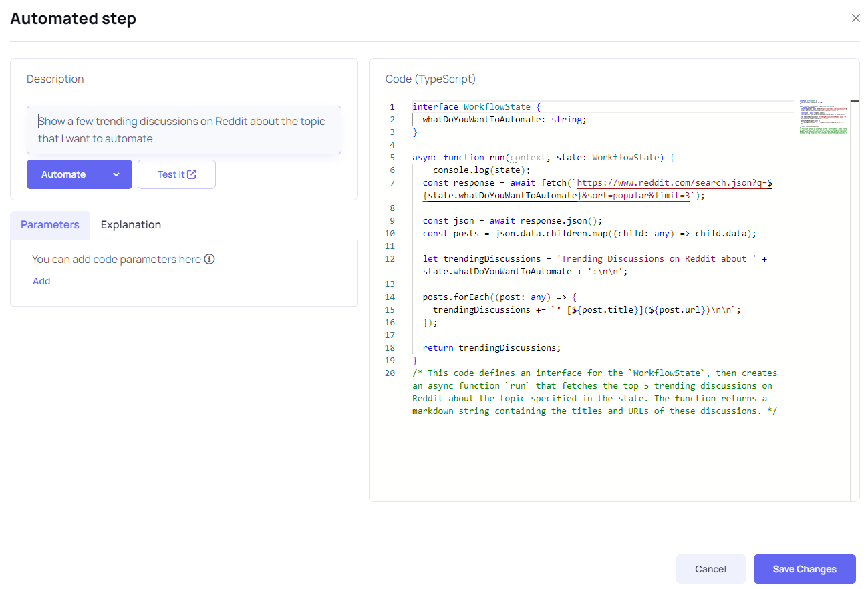The width and height of the screenshot is (868, 589).
Task: Click the Save Changes button
Action: coord(805,569)
